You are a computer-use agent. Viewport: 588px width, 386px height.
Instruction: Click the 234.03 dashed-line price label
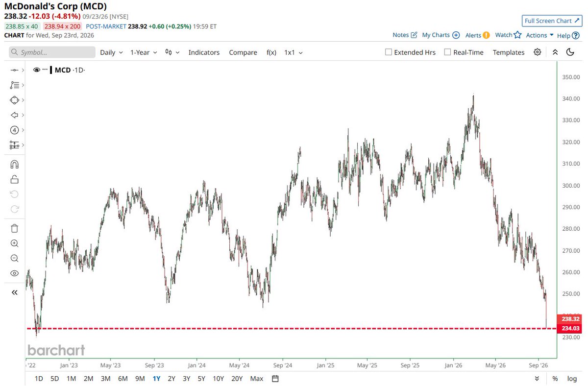pos(569,329)
